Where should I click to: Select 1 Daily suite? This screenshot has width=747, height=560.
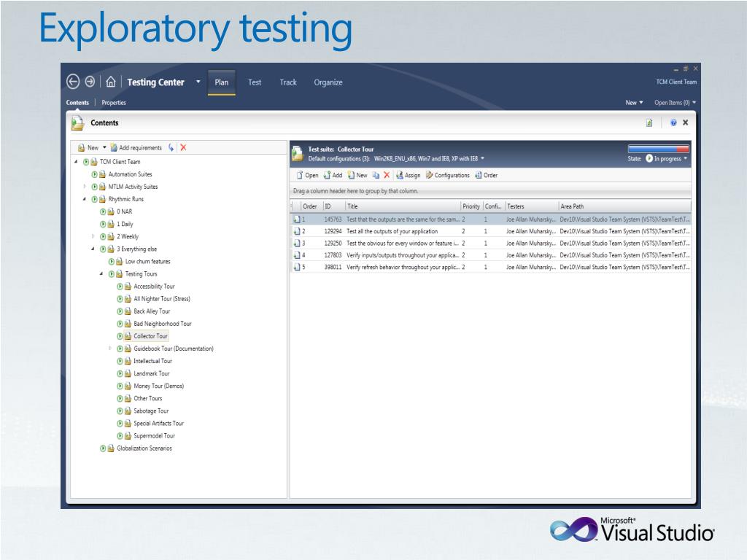pyautogui.click(x=125, y=224)
